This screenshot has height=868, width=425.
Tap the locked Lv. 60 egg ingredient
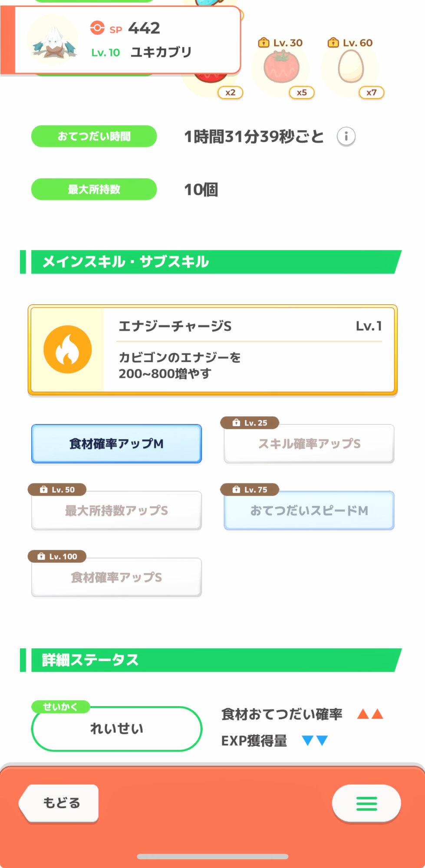click(x=351, y=67)
